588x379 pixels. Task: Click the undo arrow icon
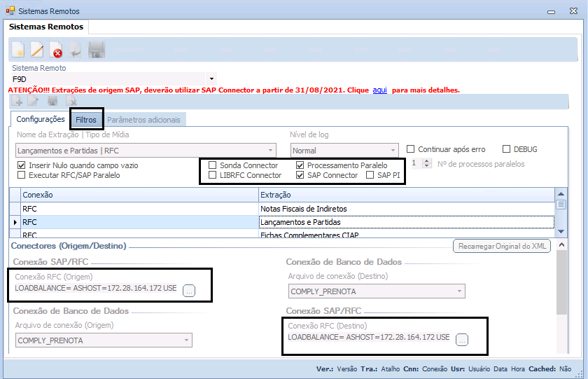tap(76, 50)
